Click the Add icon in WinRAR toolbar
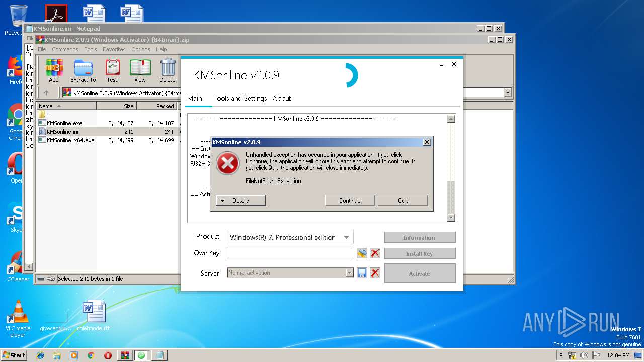Screen dimensions: 644x362 tap(54, 71)
